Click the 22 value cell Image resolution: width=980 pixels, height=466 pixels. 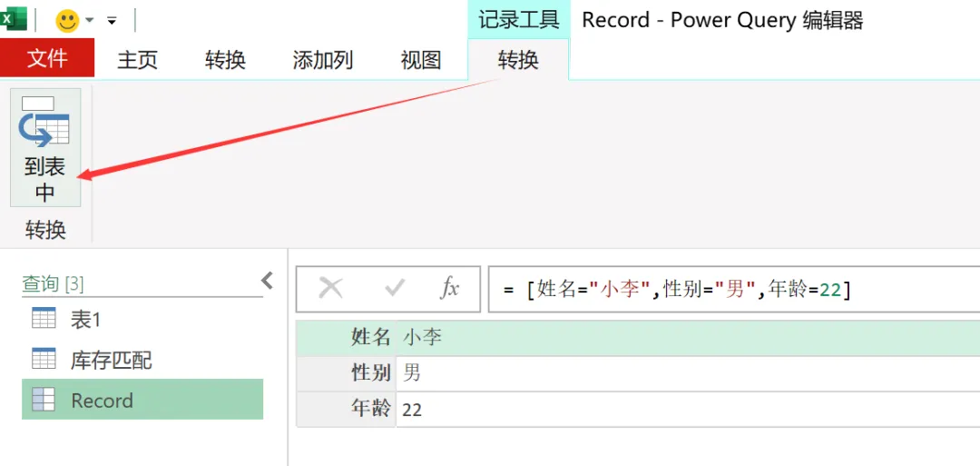[688, 410]
